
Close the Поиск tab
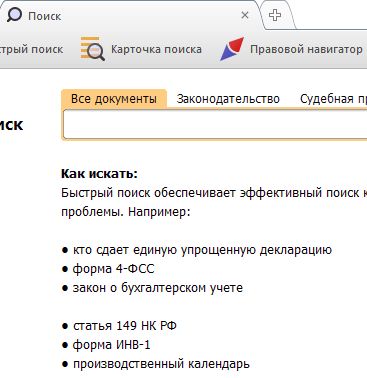245,15
